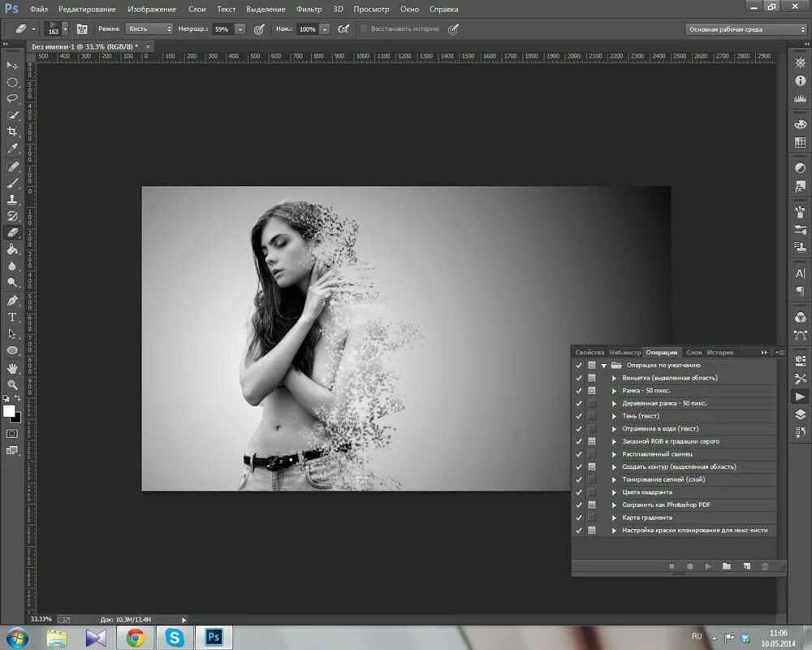The width and height of the screenshot is (812, 650).
Task: Select the Elliptical Marquee tool
Action: (x=12, y=82)
